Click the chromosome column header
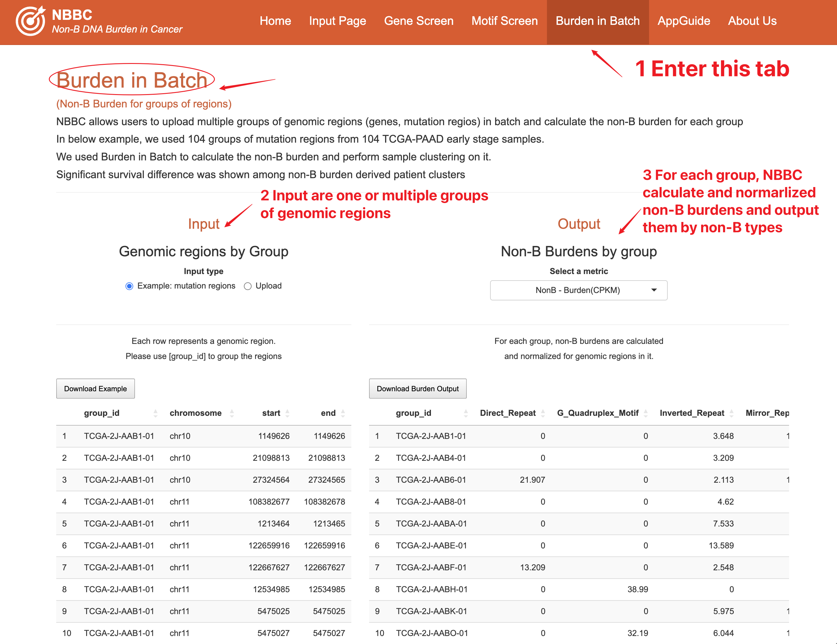 click(195, 413)
